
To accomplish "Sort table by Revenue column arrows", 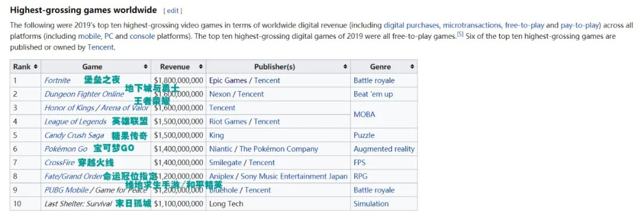I will click(200, 67).
